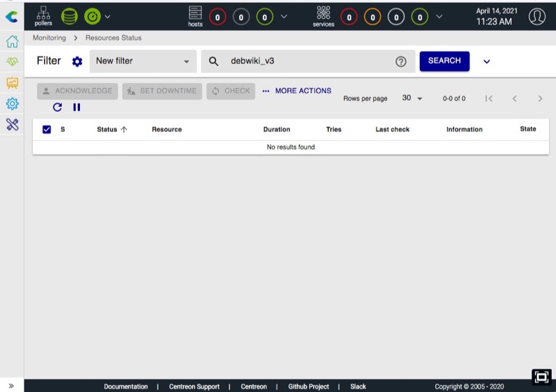Open the Administration tools sidebar icon
This screenshot has height=392, width=556.
click(12, 124)
